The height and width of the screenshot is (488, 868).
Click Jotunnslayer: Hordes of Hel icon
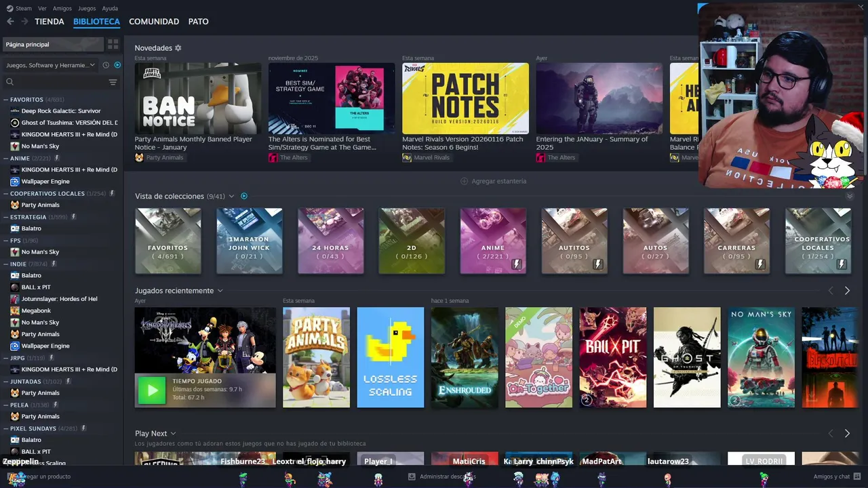point(15,299)
